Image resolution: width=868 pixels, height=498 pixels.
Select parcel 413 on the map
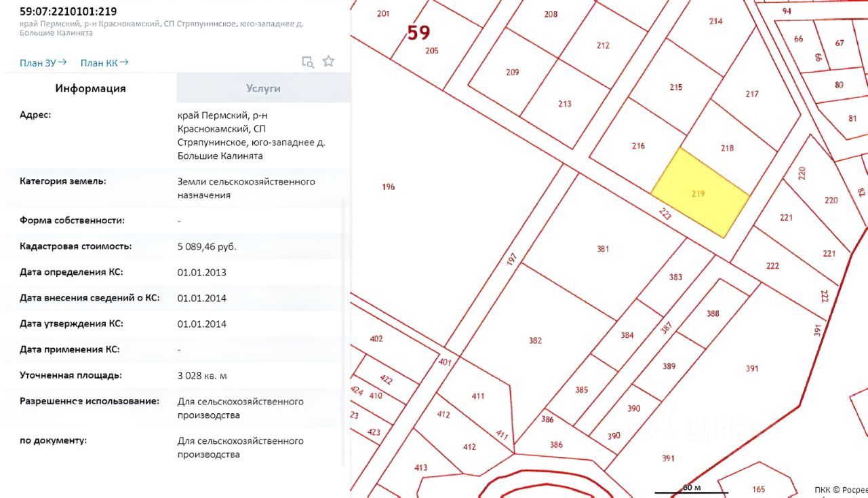pyautogui.click(x=420, y=467)
